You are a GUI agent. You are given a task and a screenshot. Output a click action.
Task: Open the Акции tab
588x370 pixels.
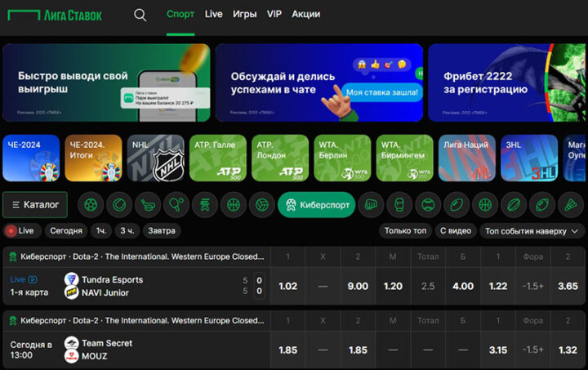306,14
